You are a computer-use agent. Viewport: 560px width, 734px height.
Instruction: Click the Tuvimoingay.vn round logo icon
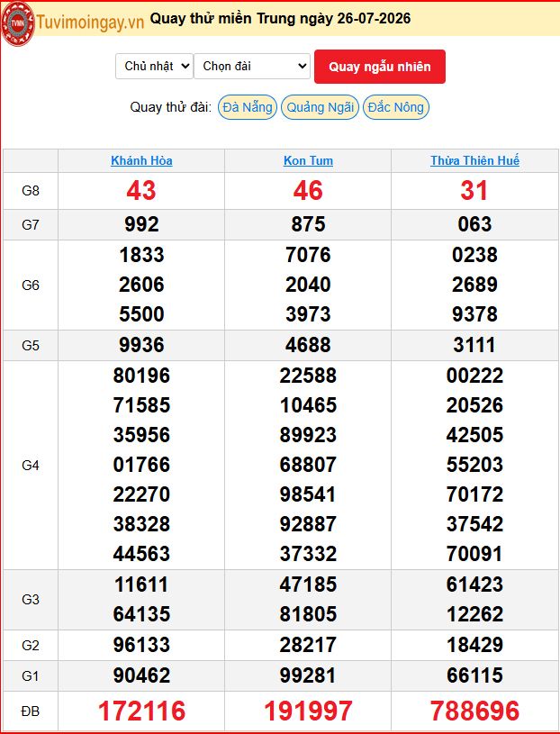point(17,23)
